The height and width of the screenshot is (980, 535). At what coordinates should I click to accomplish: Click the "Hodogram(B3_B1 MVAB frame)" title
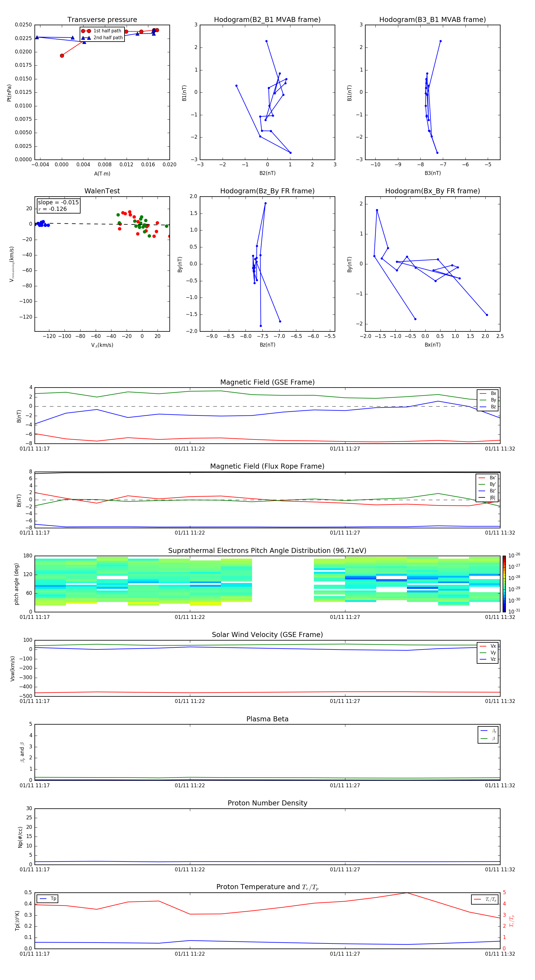pyautogui.click(x=432, y=20)
